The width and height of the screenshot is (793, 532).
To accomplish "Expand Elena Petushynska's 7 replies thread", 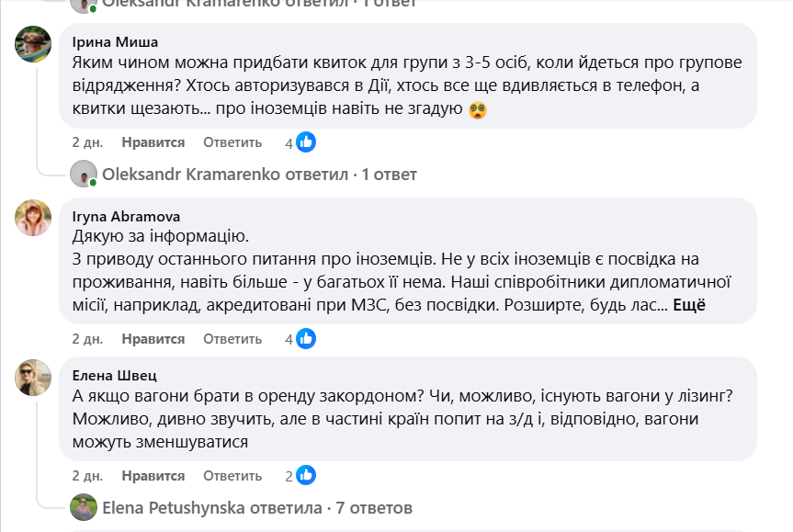I will tap(257, 507).
